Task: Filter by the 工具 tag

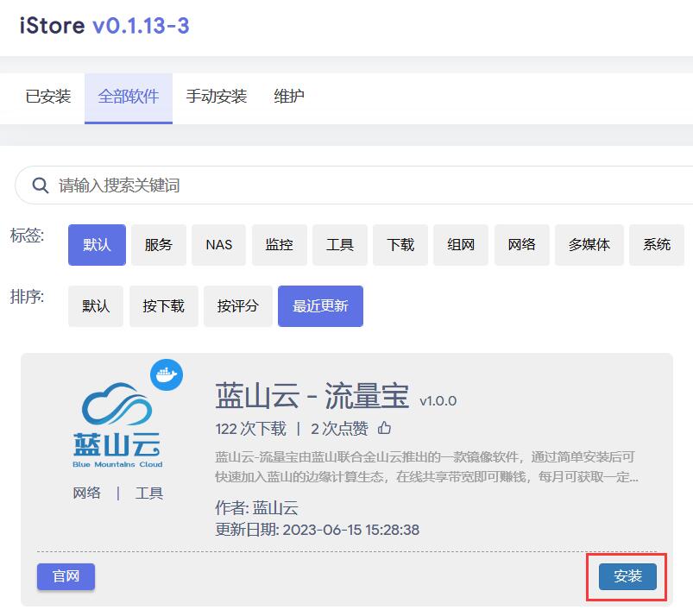Action: [x=340, y=245]
